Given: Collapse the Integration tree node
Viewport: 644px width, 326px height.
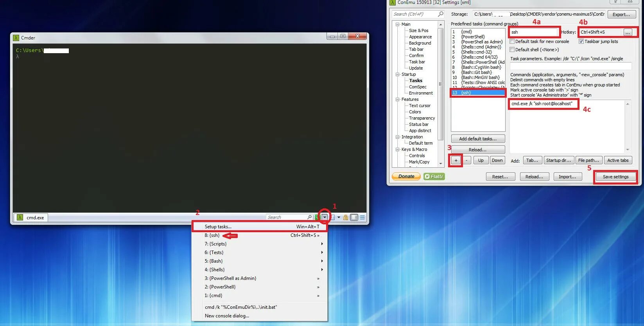Looking at the screenshot, I should 398,137.
